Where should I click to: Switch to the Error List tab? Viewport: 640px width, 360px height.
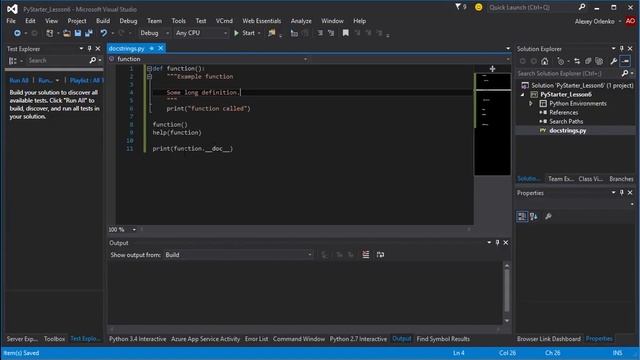click(x=256, y=339)
